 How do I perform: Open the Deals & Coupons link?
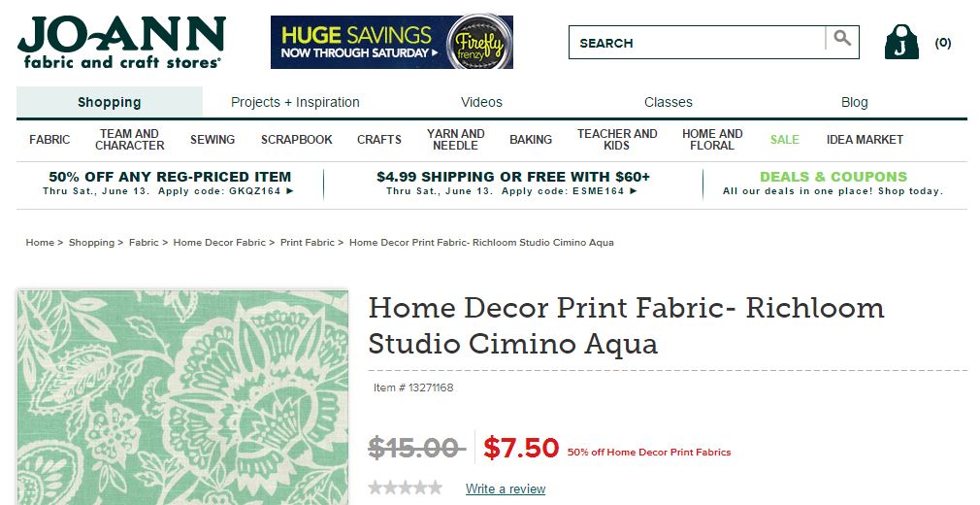(833, 184)
